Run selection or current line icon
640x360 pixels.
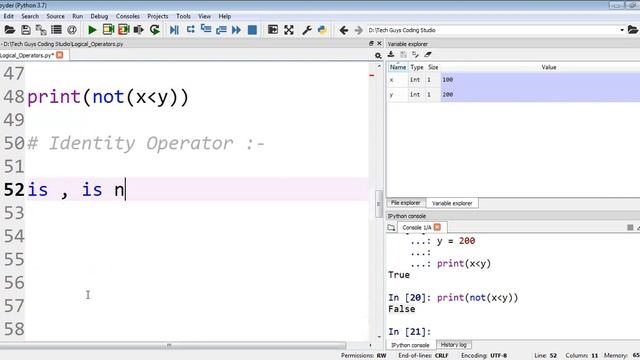point(139,30)
